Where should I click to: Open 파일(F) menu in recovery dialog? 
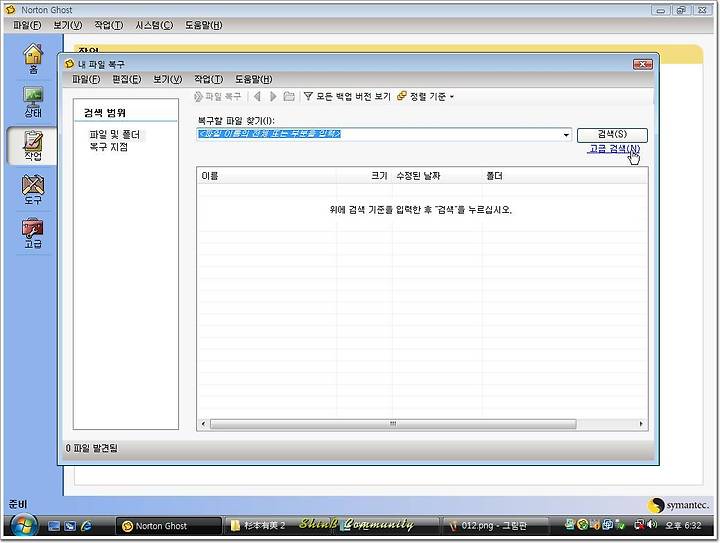pyautogui.click(x=86, y=79)
